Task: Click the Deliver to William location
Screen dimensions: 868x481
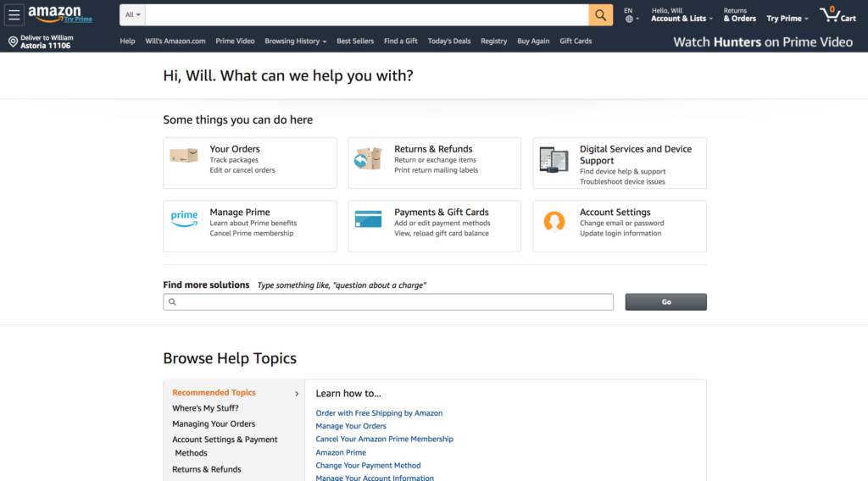Action: click(41, 41)
